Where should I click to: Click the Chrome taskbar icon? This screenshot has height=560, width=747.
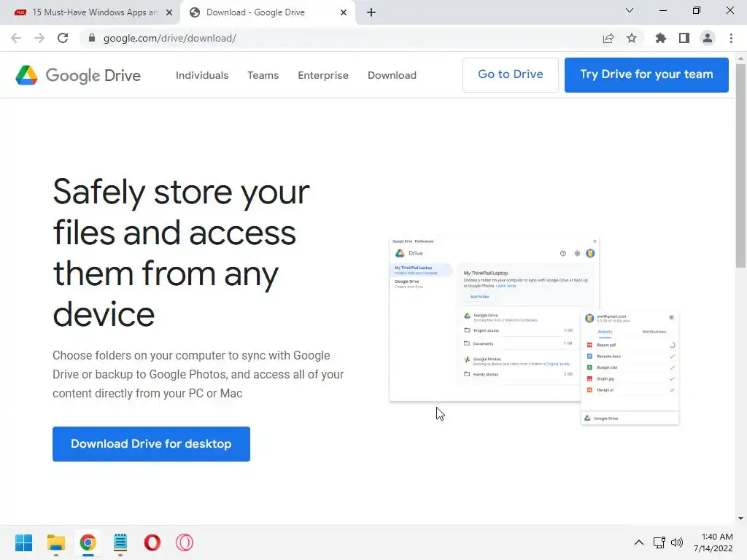(88, 542)
